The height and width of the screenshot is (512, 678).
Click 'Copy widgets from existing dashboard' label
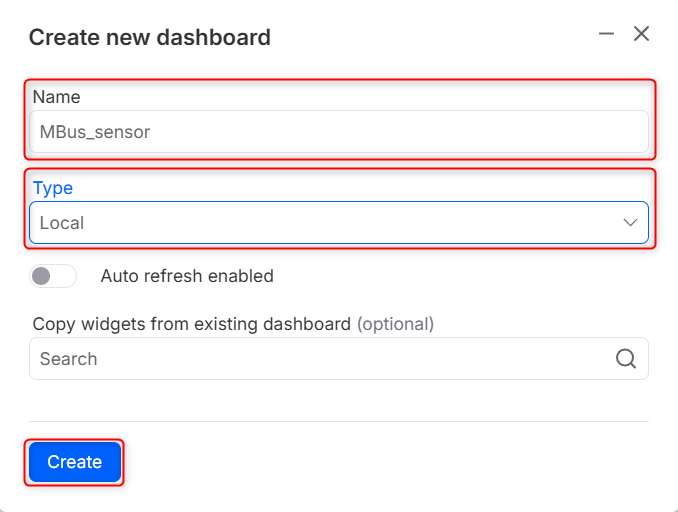click(x=192, y=324)
